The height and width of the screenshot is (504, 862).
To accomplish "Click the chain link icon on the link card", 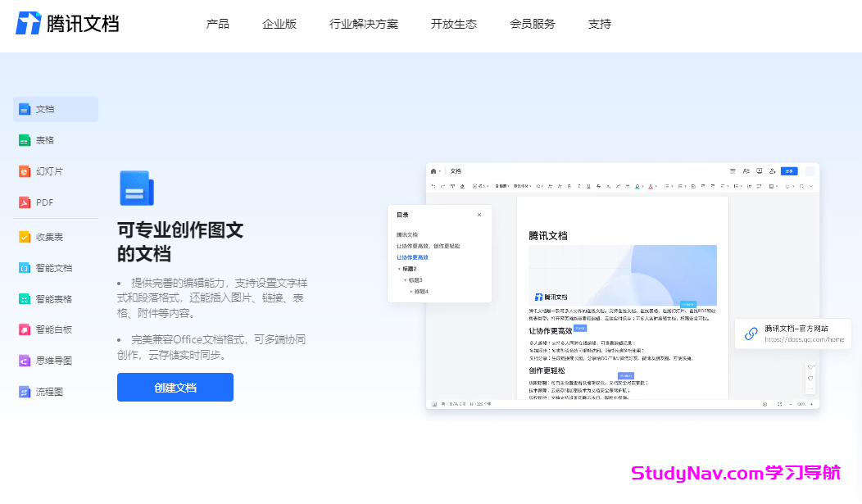I will [751, 334].
